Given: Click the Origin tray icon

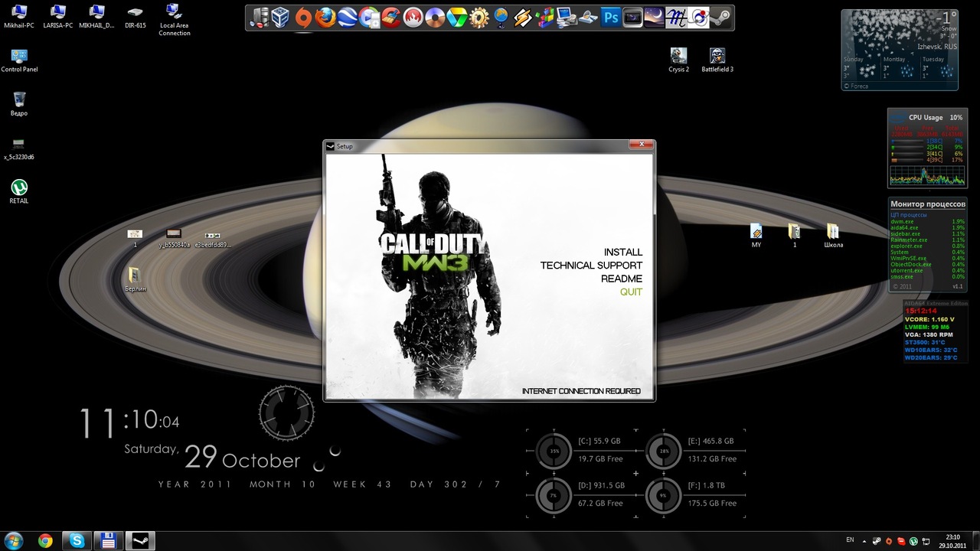Looking at the screenshot, I should tap(889, 541).
